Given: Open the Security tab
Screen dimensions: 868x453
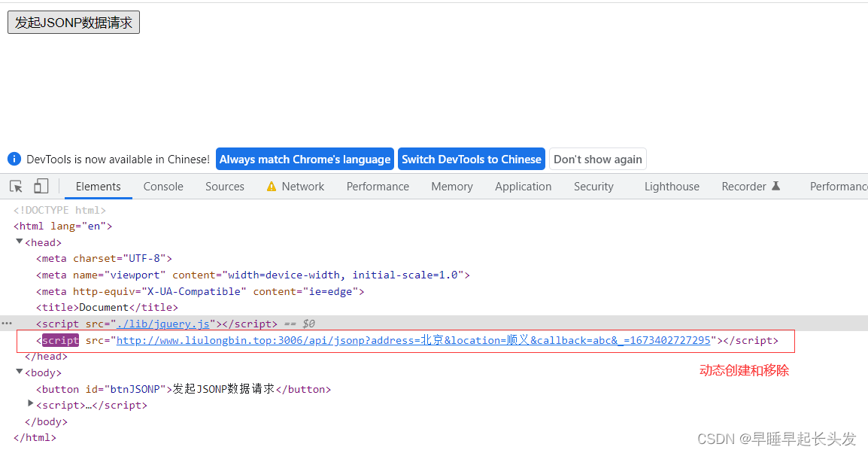Looking at the screenshot, I should click(x=593, y=187).
